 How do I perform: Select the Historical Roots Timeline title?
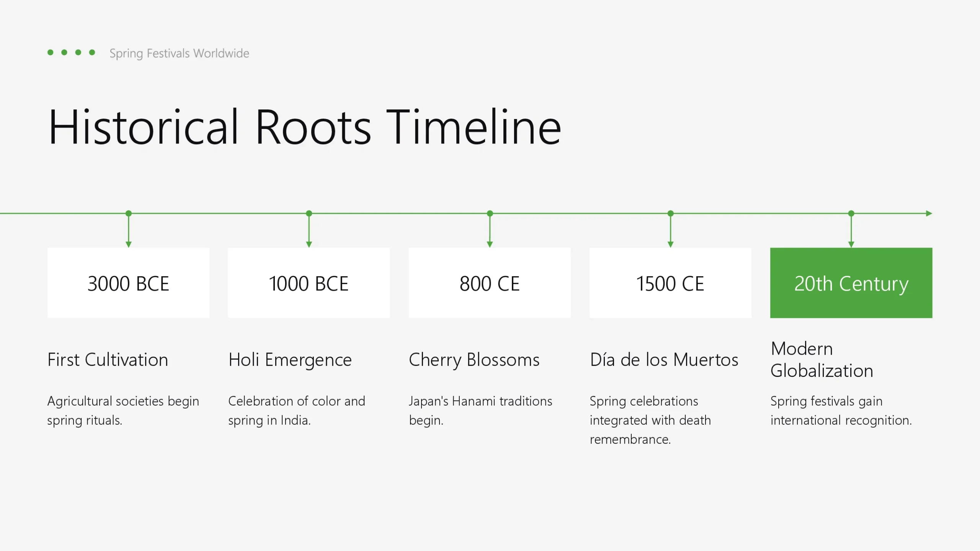[x=304, y=127]
